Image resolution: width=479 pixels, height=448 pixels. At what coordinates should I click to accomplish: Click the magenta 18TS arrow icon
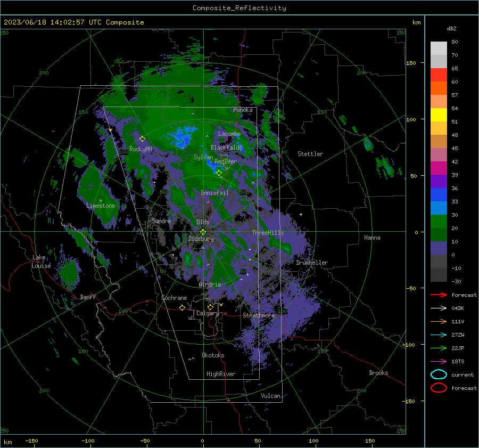[x=439, y=362]
